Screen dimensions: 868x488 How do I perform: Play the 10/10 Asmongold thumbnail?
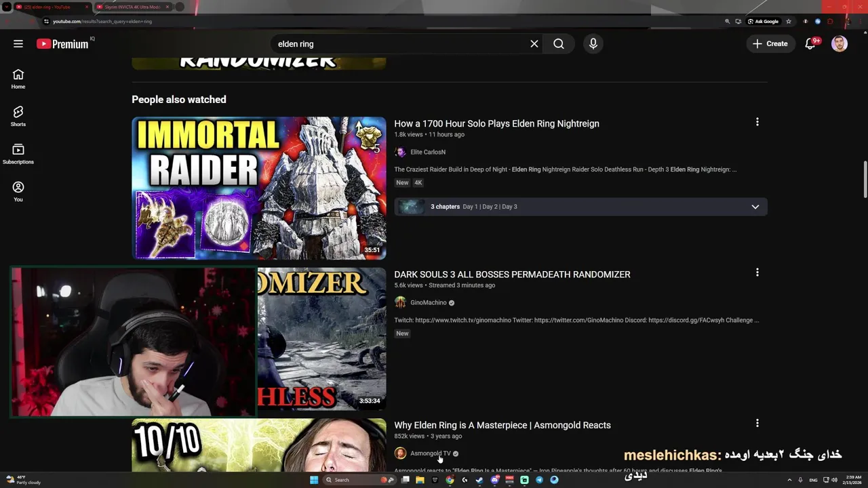point(258,445)
